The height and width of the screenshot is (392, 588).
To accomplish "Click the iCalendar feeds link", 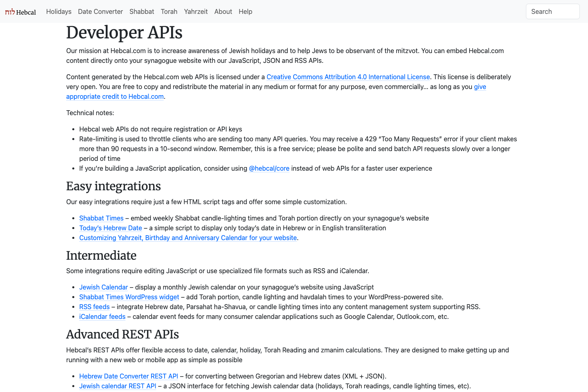I will click(x=102, y=316).
